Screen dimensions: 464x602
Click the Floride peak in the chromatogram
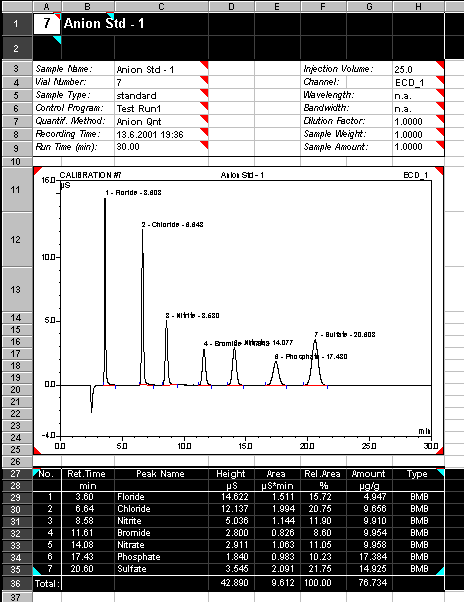point(105,292)
